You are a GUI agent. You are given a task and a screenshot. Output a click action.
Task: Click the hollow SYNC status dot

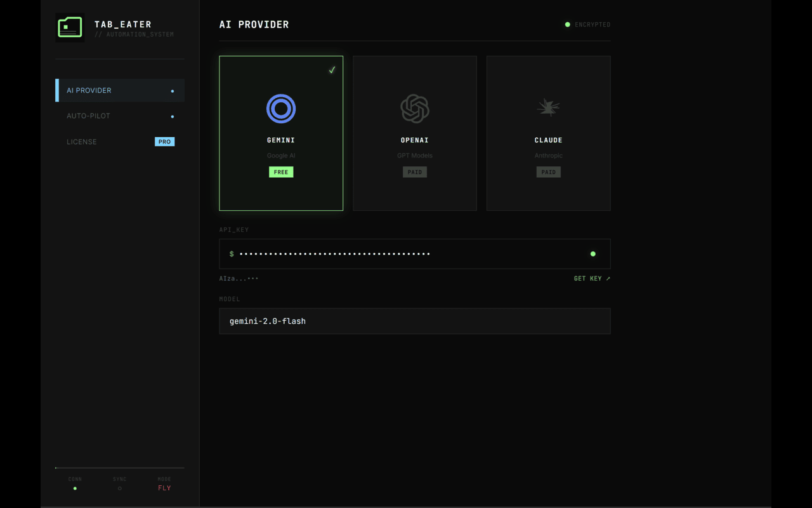120,488
